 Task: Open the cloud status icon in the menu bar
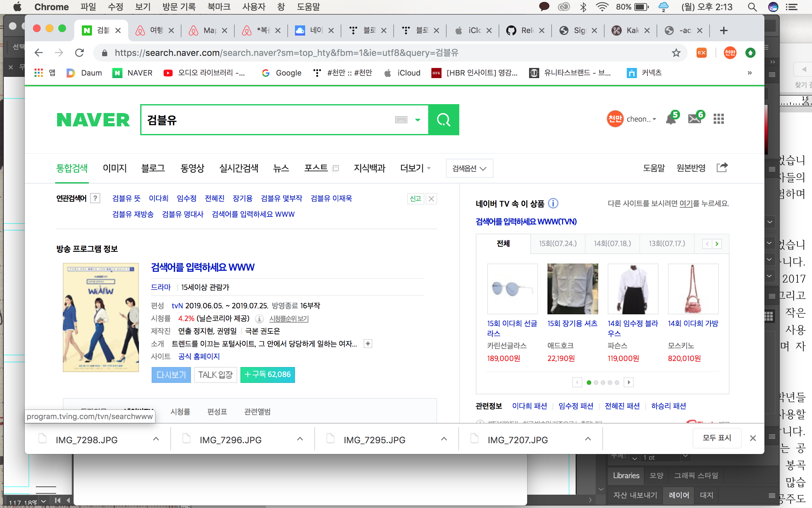[663, 7]
